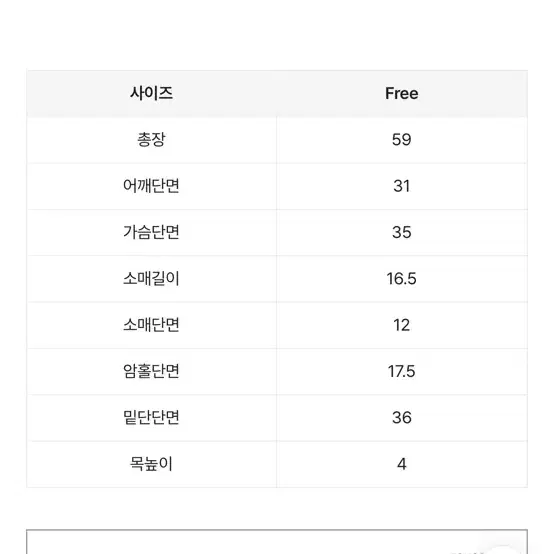The height and width of the screenshot is (554, 554).
Task: Click the 암홀단면 value 17.5
Action: coord(402,371)
